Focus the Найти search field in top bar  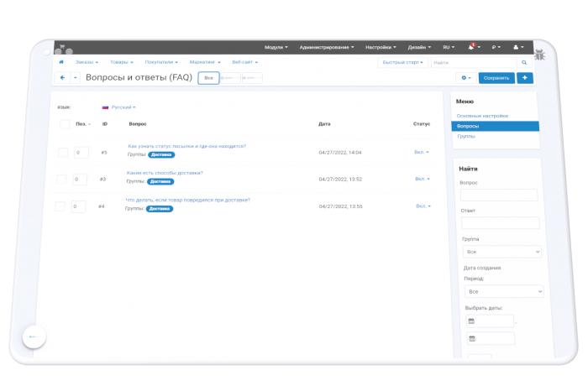tap(474, 63)
